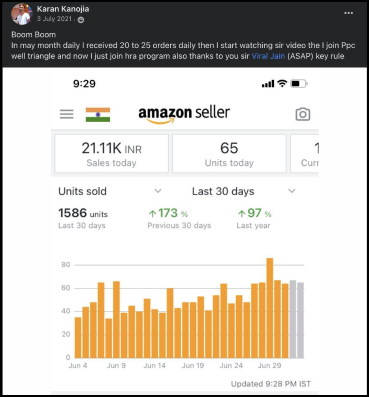Open the Viral Jain tagged profile link
The height and width of the screenshot is (397, 369).
(268, 56)
